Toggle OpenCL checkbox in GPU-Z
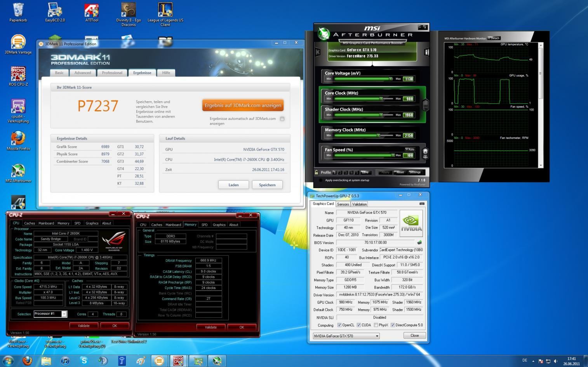The image size is (588, 367). (x=339, y=325)
